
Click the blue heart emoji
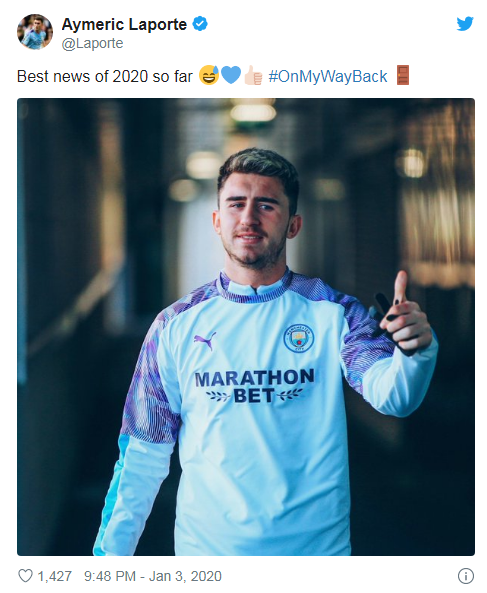tap(231, 75)
